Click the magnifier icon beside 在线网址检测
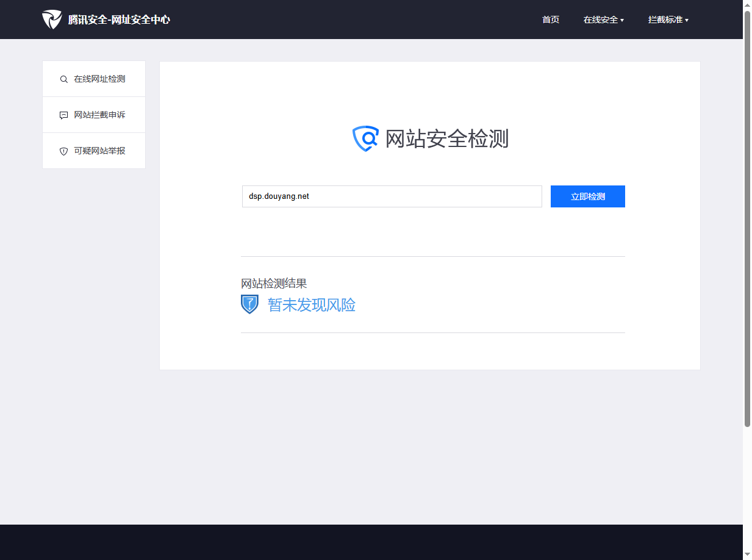 (63, 79)
